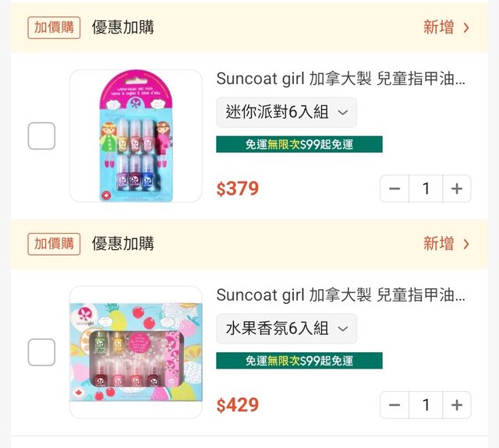The image size is (499, 448).
Task: Open the fruit scent nail polish thumbnail
Action: click(x=136, y=352)
